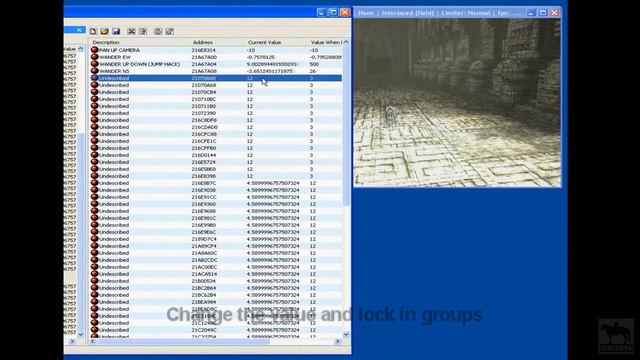Toggle the red lock ball for PAN UP CAMERA
The image size is (640, 360).
pos(95,50)
